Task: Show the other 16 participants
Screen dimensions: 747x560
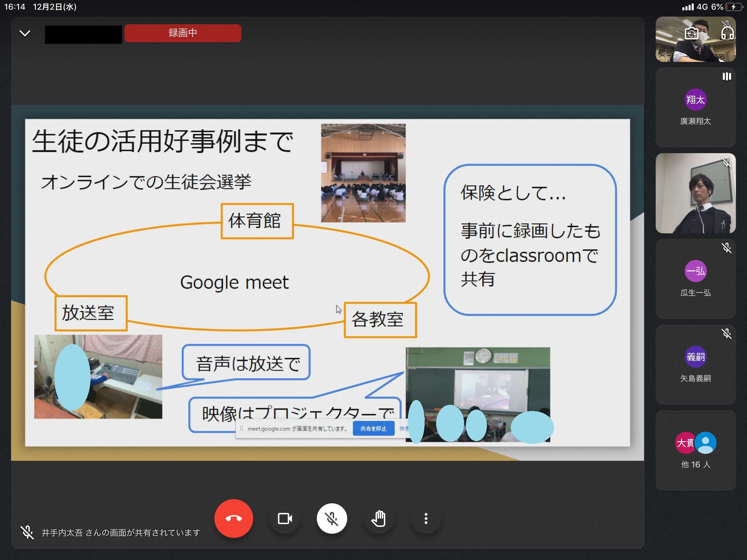Action: click(x=695, y=450)
